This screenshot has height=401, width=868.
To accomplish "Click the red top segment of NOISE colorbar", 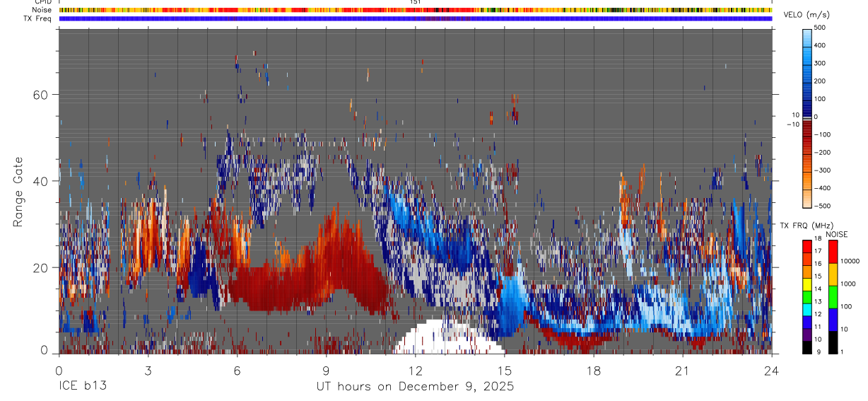I will tap(833, 252).
